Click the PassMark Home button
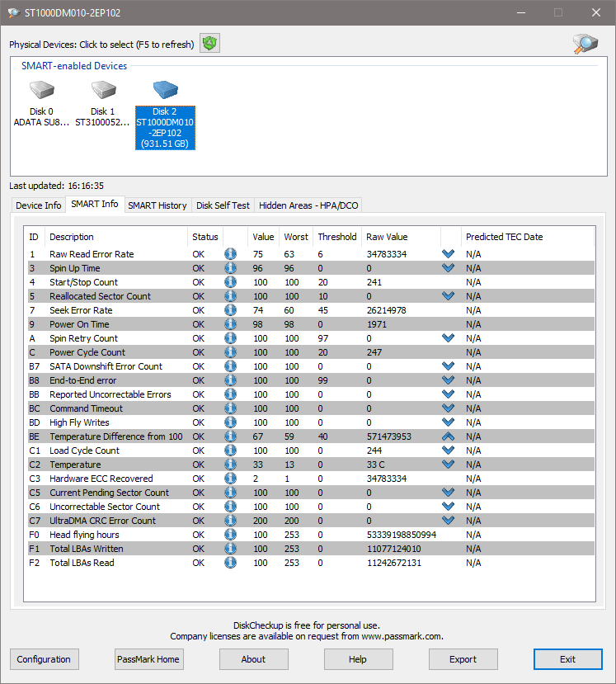Screen dimensions: 616x684 [x=148, y=659]
